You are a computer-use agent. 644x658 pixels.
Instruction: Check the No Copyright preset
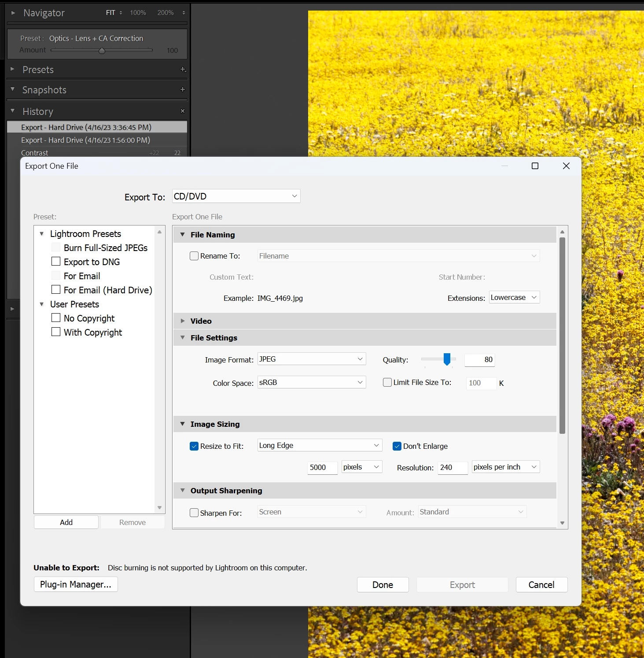point(56,318)
